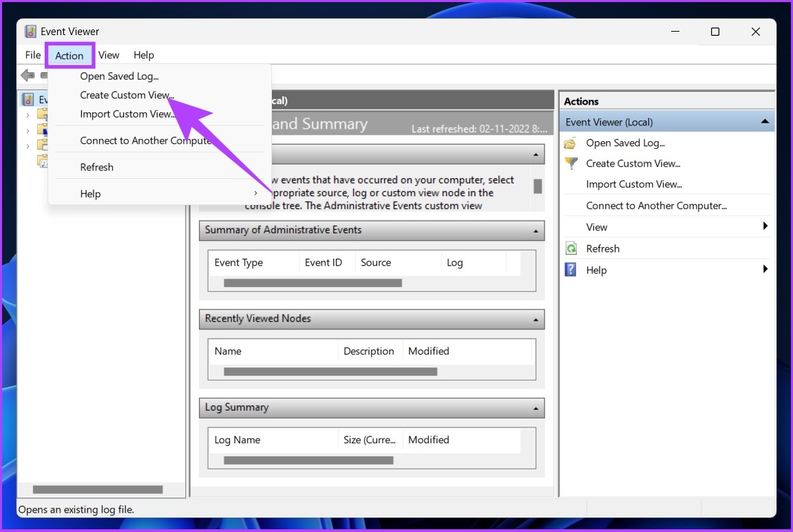
Task: Click the green Refresh icon in Actions pane
Action: [x=571, y=248]
